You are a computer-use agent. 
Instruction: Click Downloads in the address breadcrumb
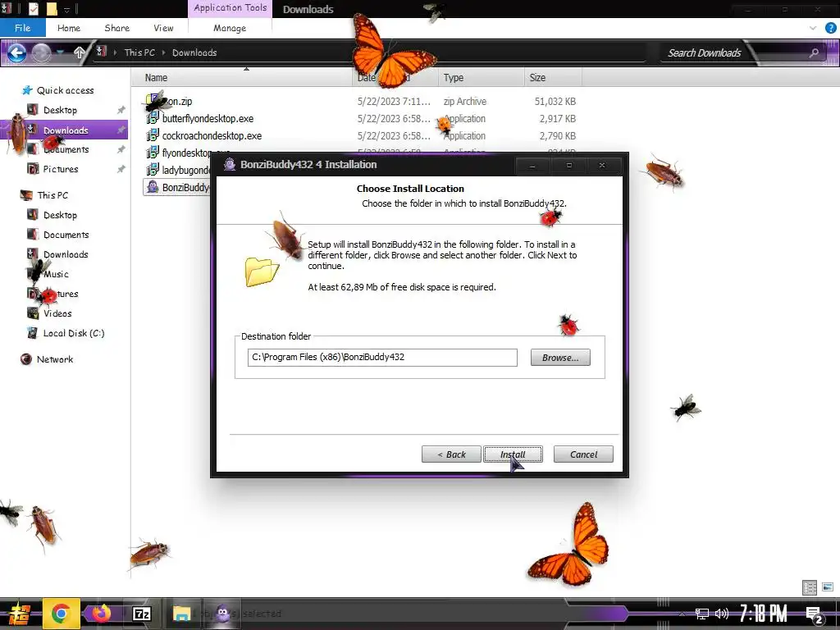click(194, 52)
